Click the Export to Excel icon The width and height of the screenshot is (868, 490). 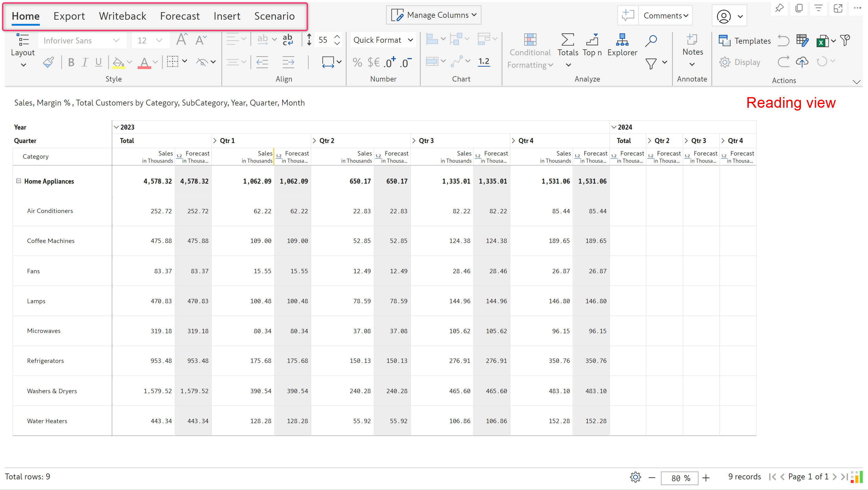822,42
